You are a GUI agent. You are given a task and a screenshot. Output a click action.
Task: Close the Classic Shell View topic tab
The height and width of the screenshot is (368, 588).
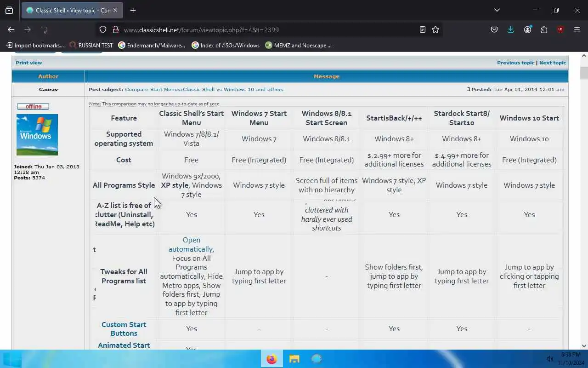tap(115, 10)
